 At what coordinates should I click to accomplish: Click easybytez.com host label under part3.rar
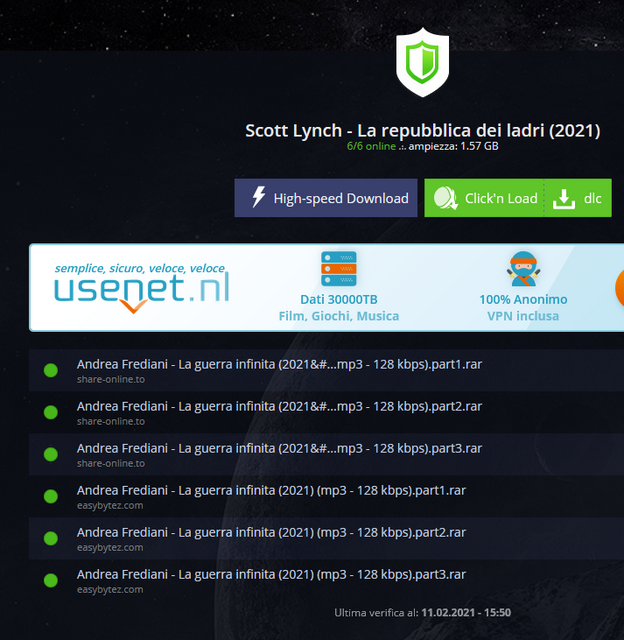click(x=110, y=589)
